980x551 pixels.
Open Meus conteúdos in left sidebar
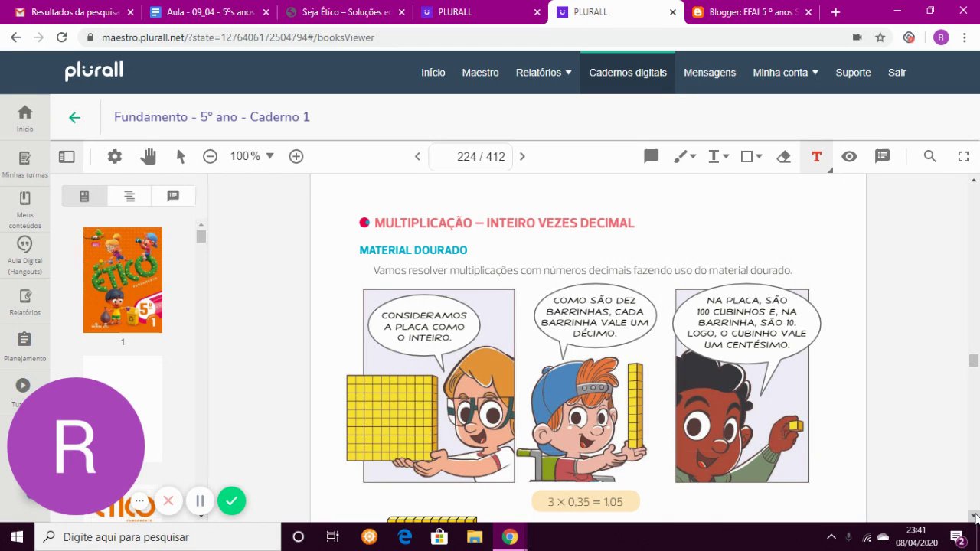(25, 210)
